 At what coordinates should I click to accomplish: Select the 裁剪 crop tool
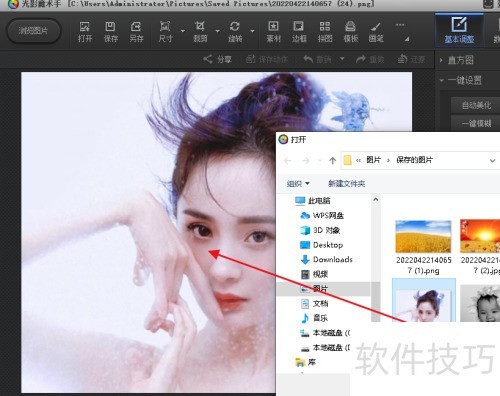(200, 32)
